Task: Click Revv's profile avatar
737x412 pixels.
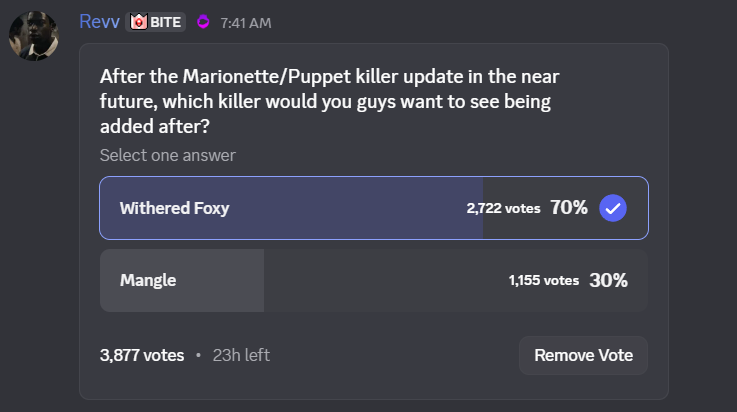Action: (33, 35)
